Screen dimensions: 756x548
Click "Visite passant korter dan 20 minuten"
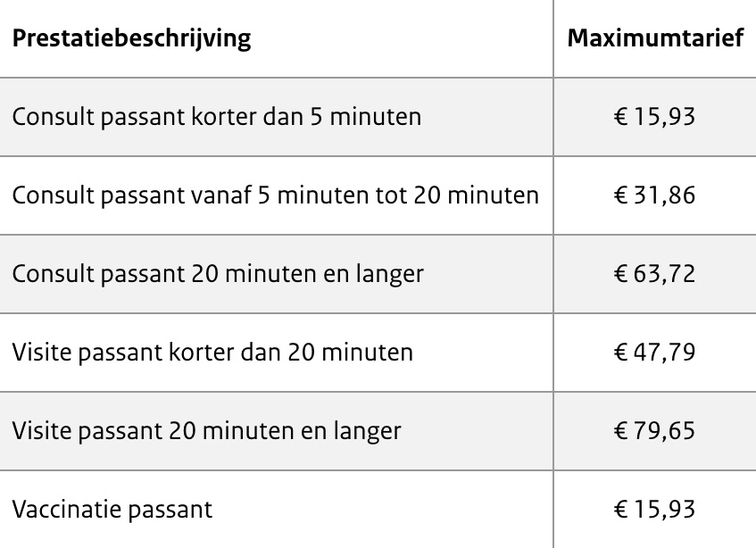point(212,353)
